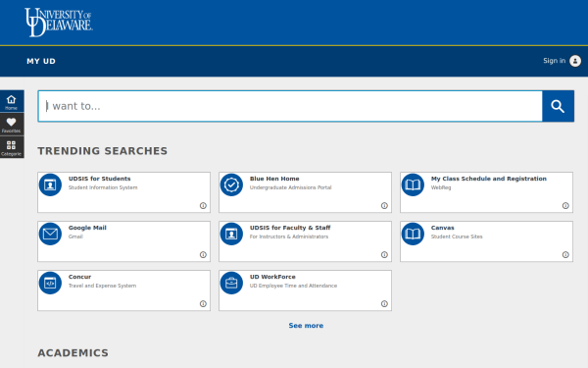
Task: Click the ACADEMICS section heading
Action: (73, 353)
